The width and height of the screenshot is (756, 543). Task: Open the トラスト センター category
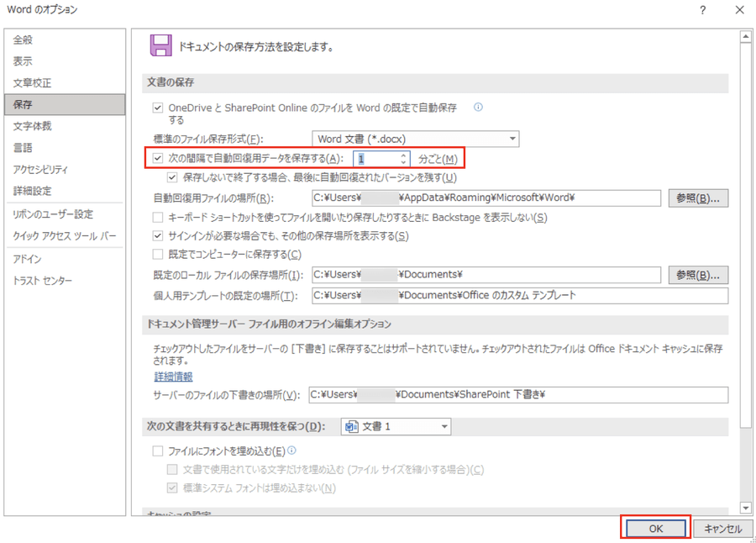tap(65, 281)
